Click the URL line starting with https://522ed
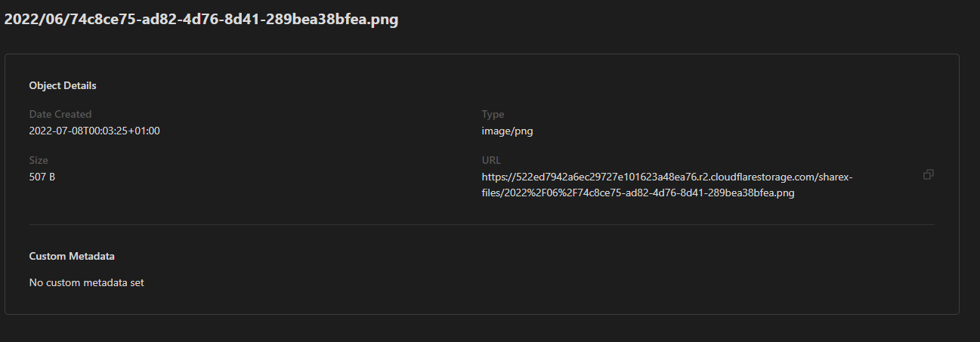This screenshot has width=980, height=342. 667,177
